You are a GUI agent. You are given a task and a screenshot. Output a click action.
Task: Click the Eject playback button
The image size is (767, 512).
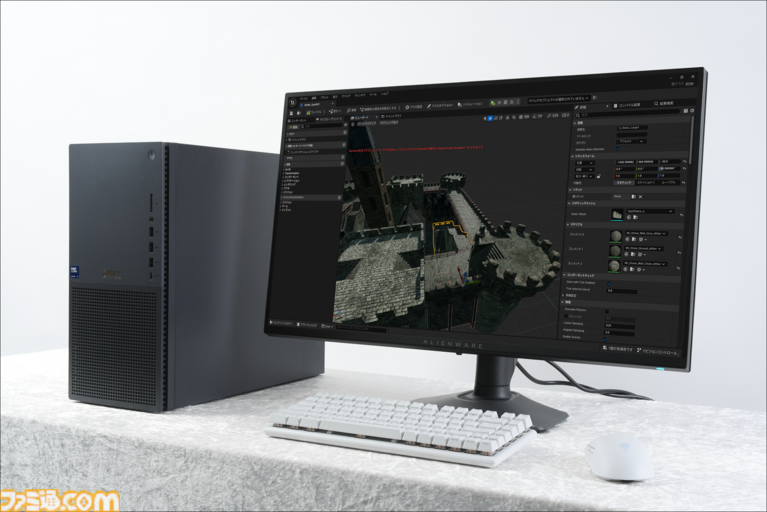[x=512, y=102]
